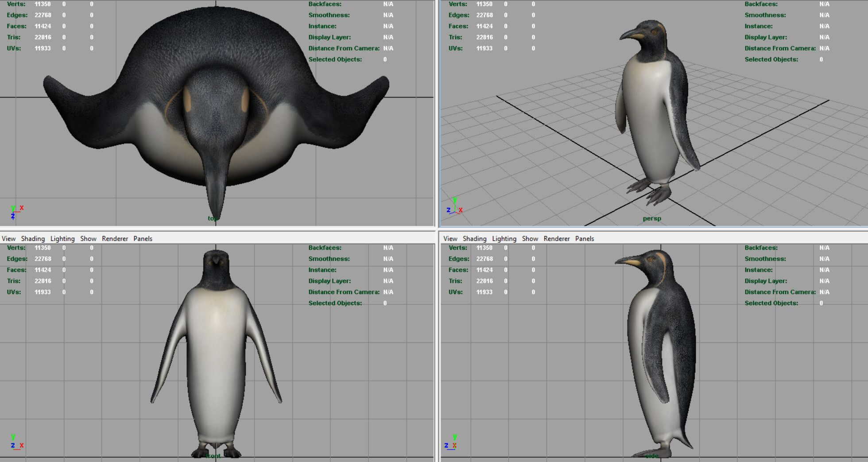This screenshot has height=462, width=868.
Task: Click the axis gizmo in top viewport
Action: coord(16,212)
